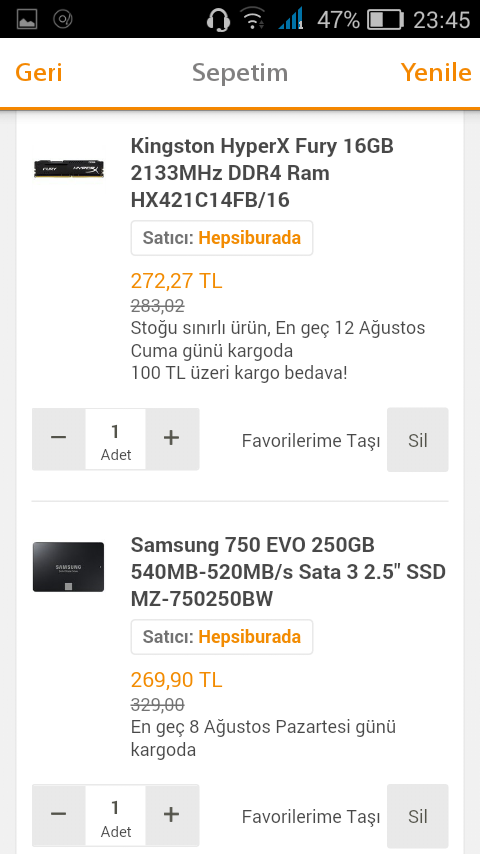Image resolution: width=480 pixels, height=854 pixels.
Task: Decrease Kingston RAM quantity with minus
Action: pos(58,439)
